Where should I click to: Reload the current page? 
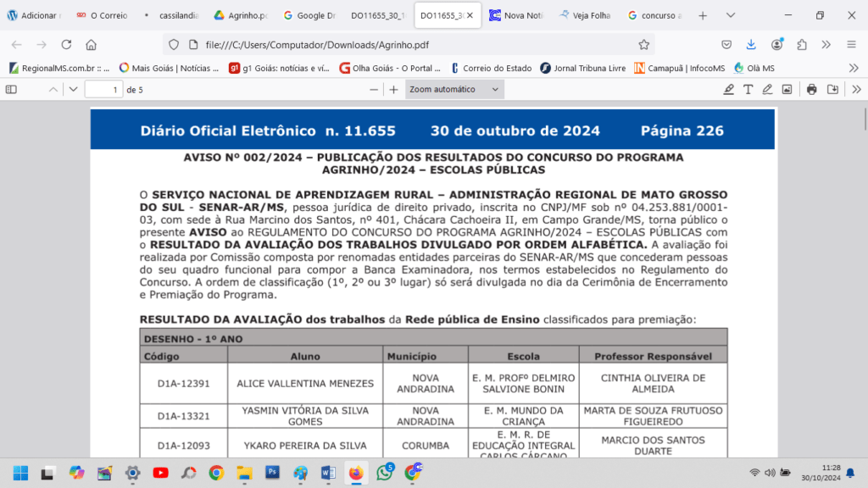pos(66,45)
